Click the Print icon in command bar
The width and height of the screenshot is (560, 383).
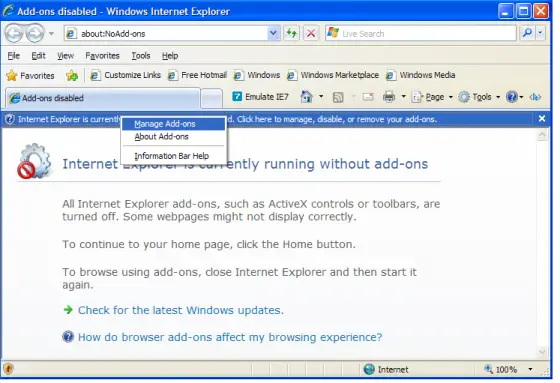tap(389, 97)
